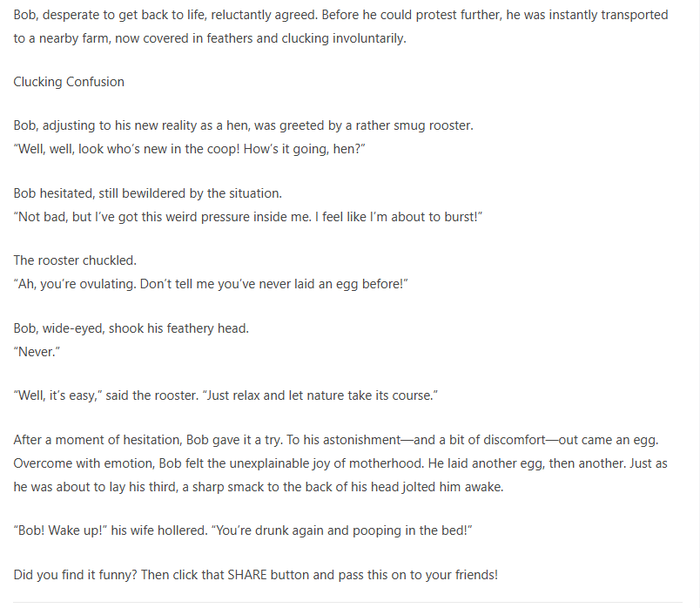Click the "Clucking Confusion" heading
Image resolution: width=700 pixels, height=608 pixels.
pos(69,82)
